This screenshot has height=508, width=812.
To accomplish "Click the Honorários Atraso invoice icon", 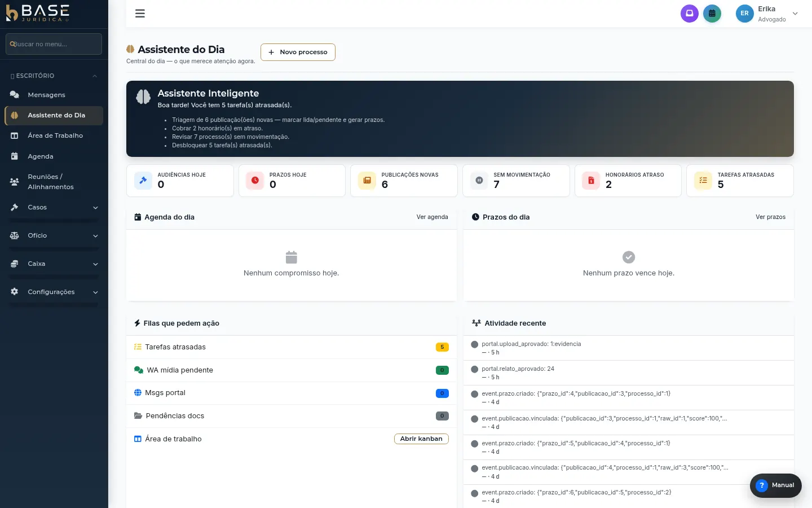I will pyautogui.click(x=591, y=181).
